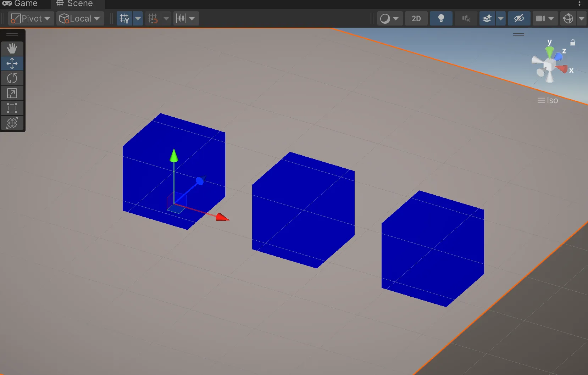Screen dimensions: 588x375
Task: Click the gizmo lock icon
Action: tap(572, 43)
